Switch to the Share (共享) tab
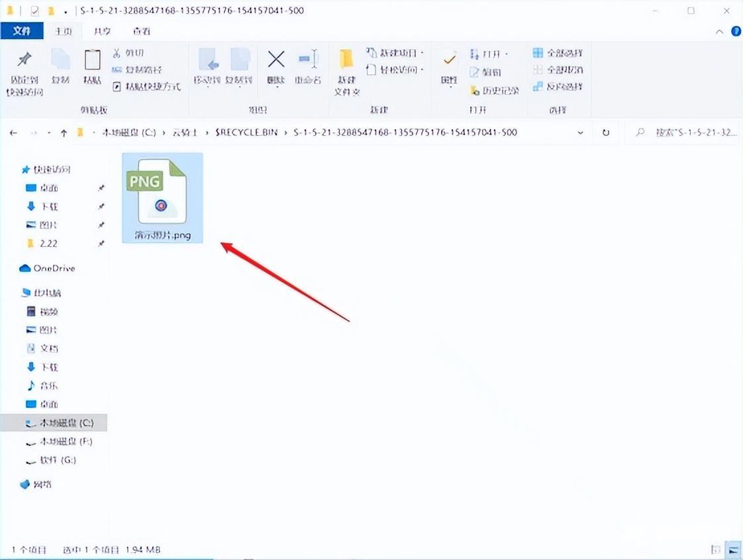743x560 pixels. [x=102, y=31]
